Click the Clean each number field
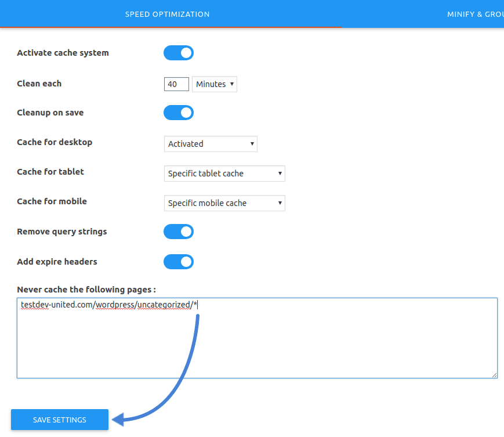This screenshot has width=504, height=437. click(x=176, y=84)
